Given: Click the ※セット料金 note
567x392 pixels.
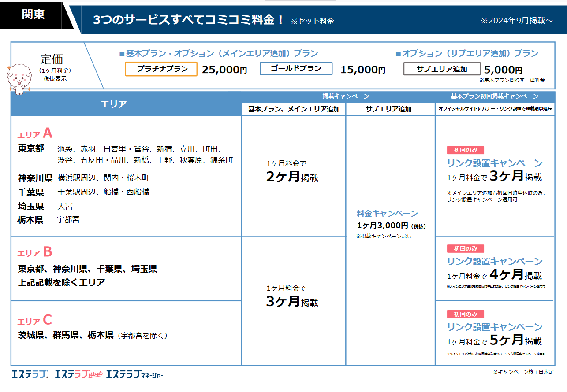Looking at the screenshot, I should (312, 21).
